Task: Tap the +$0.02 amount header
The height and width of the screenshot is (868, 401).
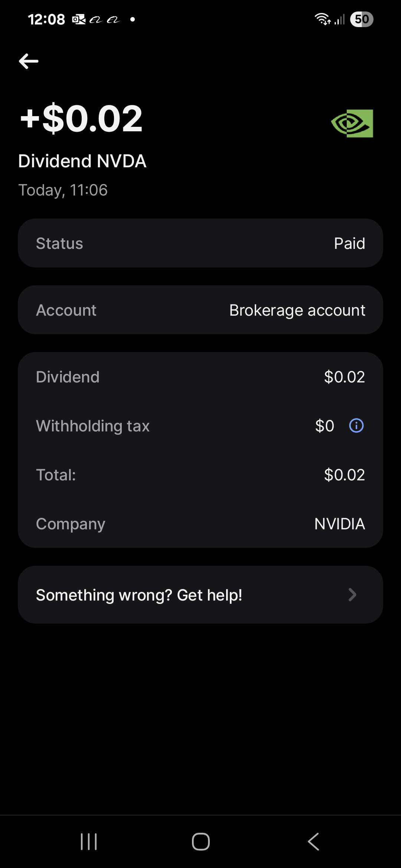Action: [x=82, y=118]
